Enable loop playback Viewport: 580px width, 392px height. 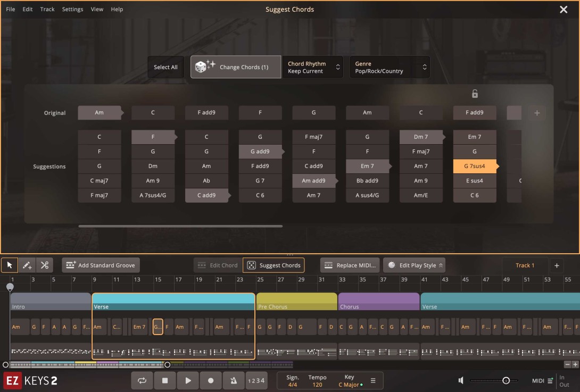142,380
